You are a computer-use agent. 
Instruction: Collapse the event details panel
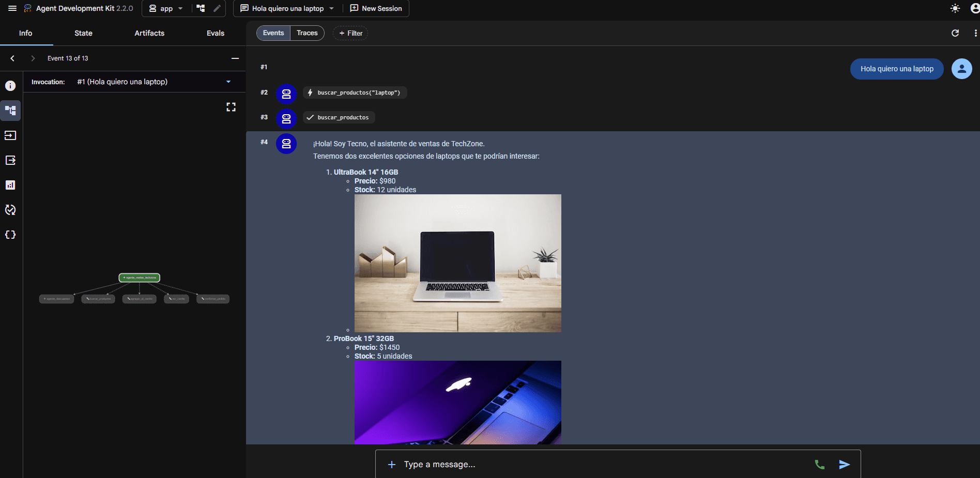click(x=235, y=58)
